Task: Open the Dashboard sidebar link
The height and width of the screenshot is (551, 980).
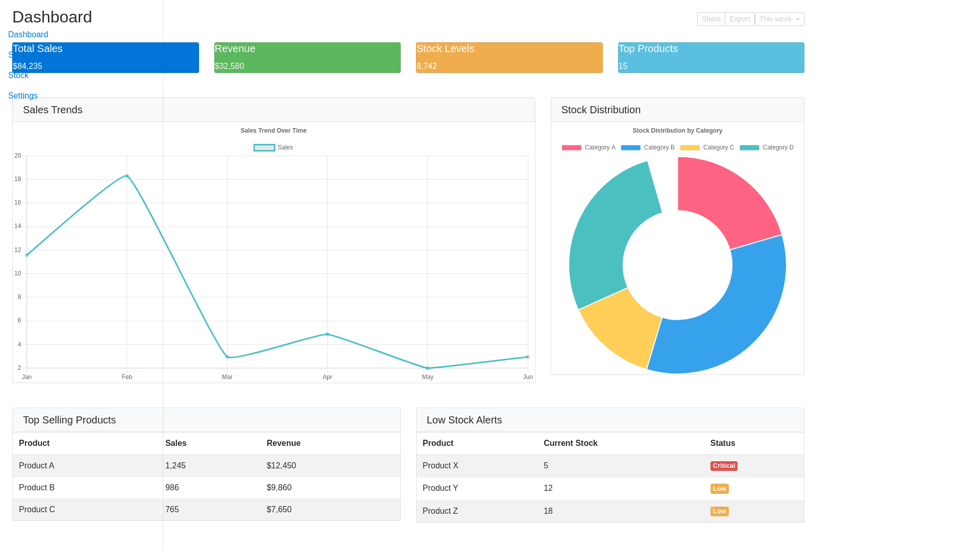Action: tap(28, 34)
